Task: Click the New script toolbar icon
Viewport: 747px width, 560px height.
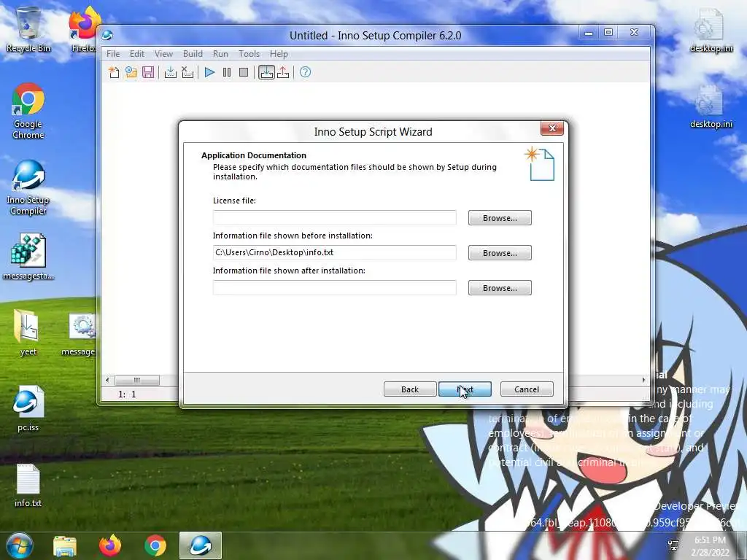Action: 114,72
